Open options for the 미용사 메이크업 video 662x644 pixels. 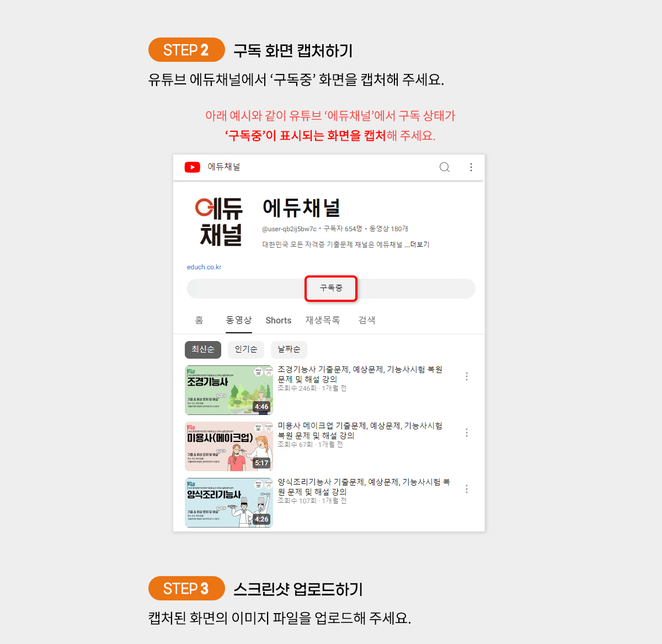pos(467,433)
